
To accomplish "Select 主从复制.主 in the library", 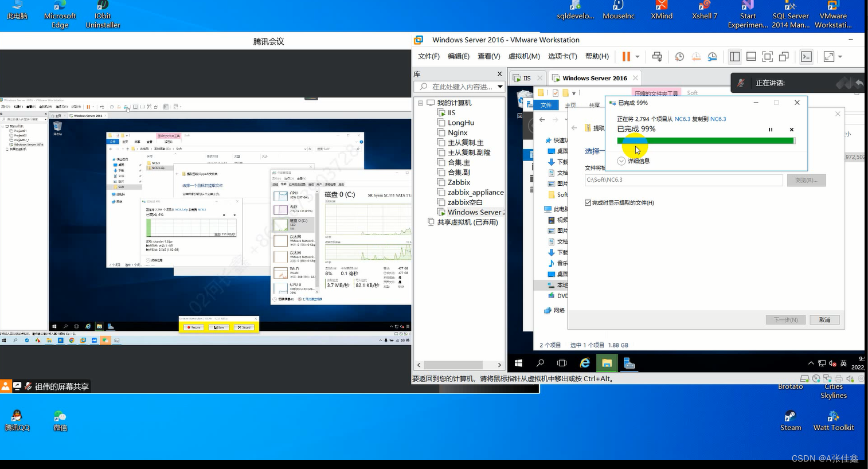I will (465, 142).
